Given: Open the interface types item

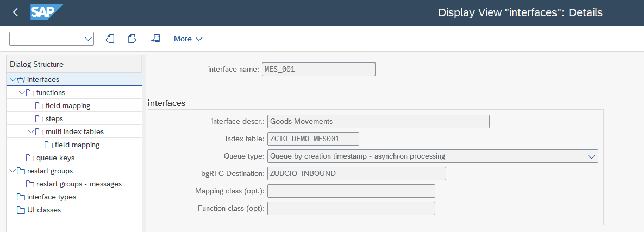Looking at the screenshot, I should pyautogui.click(x=51, y=197).
